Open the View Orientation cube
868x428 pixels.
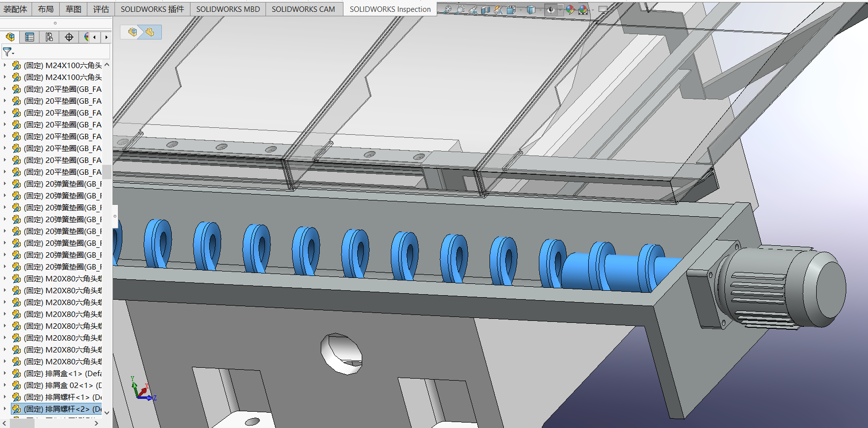[511, 9]
